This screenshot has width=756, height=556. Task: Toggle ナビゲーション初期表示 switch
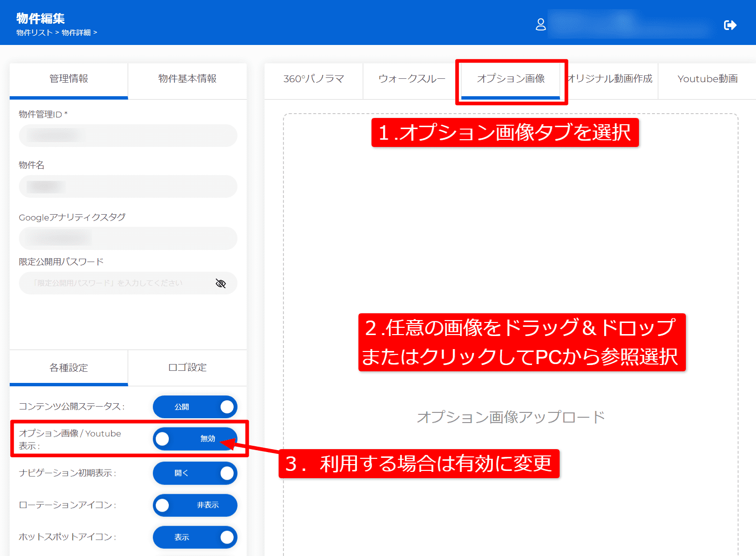click(x=195, y=473)
